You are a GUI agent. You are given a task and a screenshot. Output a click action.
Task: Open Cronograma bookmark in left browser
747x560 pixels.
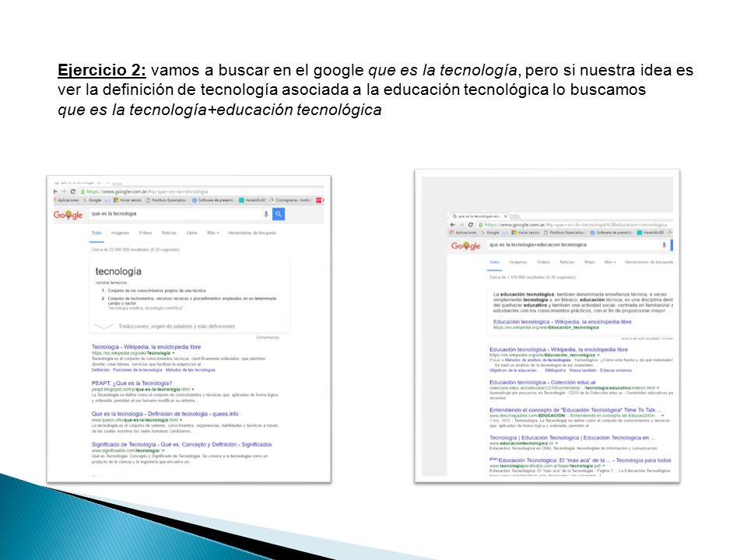(290, 200)
